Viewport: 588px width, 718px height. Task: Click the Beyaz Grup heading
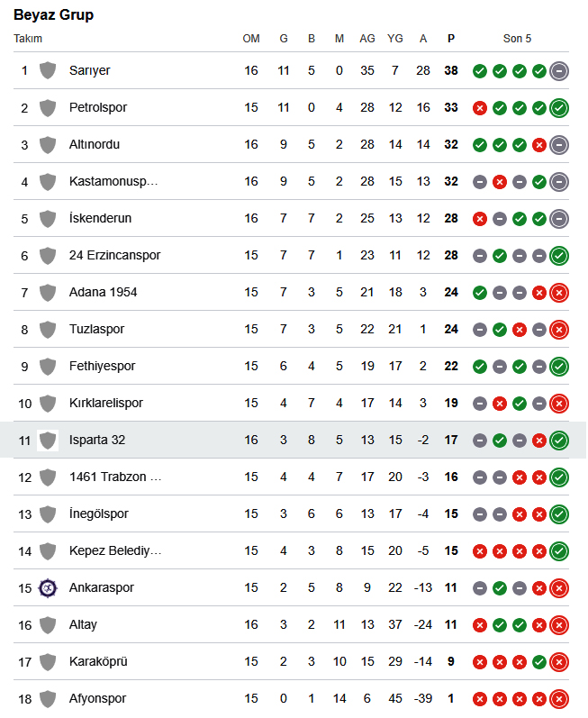pyautogui.click(x=53, y=14)
